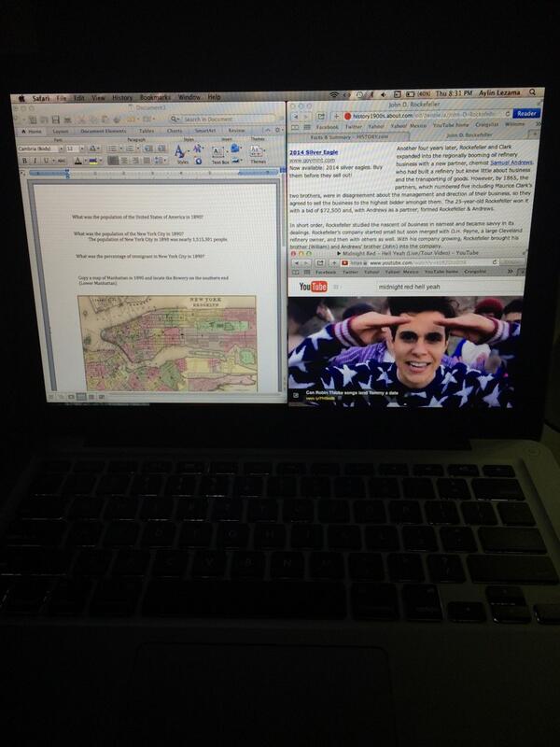Open the Review ribbon tab
This screenshot has width=560, height=747.
tap(236, 130)
